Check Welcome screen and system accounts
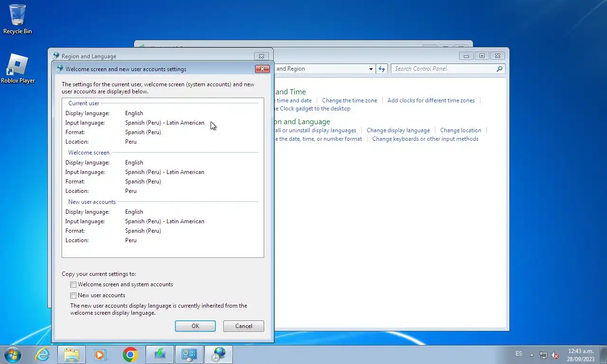The image size is (607, 364). coord(74,284)
